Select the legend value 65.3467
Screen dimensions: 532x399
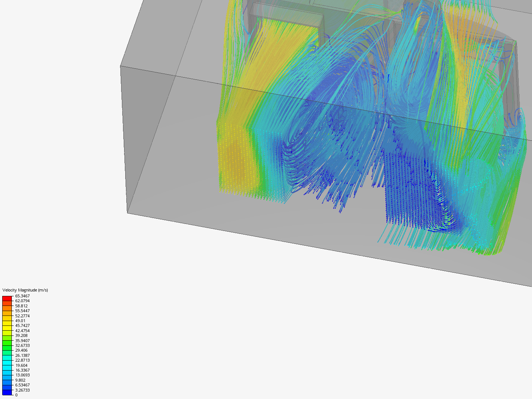click(x=23, y=296)
